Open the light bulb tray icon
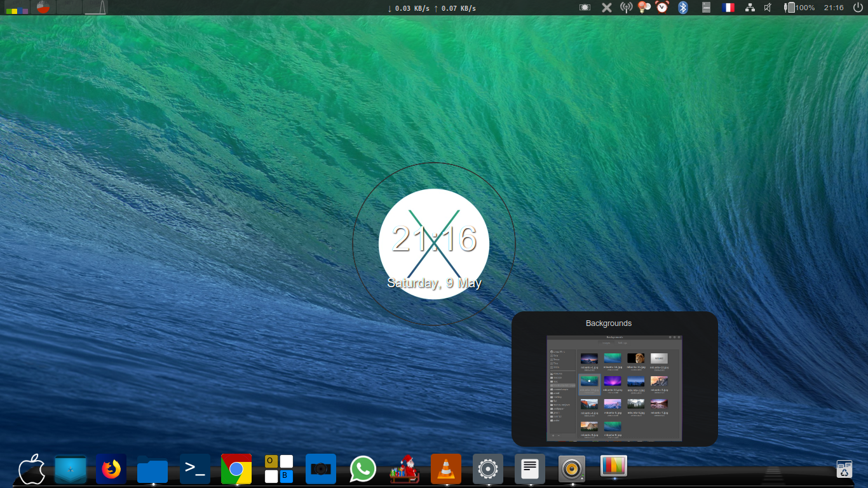The image size is (868, 488). point(644,8)
